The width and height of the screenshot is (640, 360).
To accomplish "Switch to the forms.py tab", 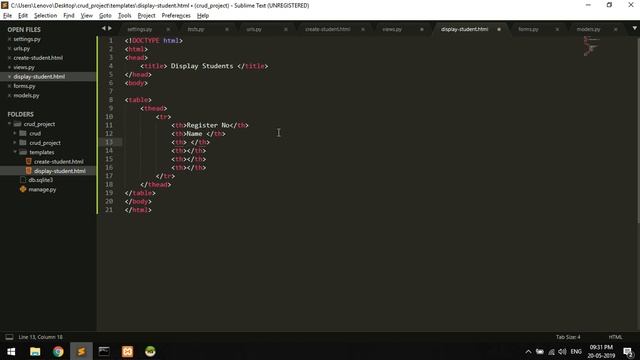I will 528,29.
